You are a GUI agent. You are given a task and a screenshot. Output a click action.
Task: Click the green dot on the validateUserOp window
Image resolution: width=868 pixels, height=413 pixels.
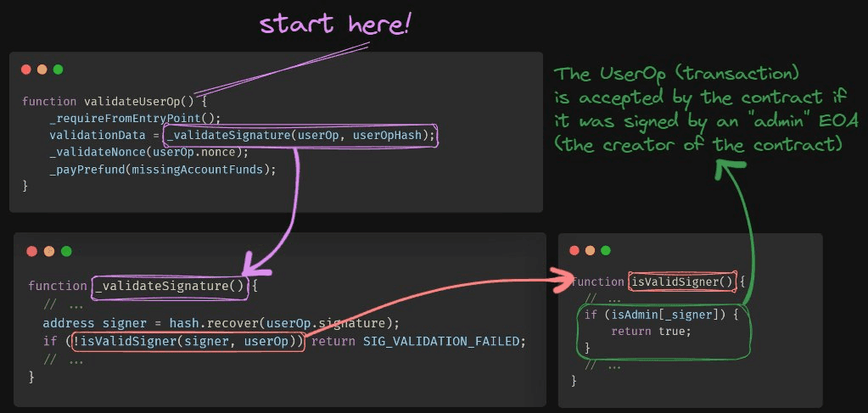[x=58, y=70]
